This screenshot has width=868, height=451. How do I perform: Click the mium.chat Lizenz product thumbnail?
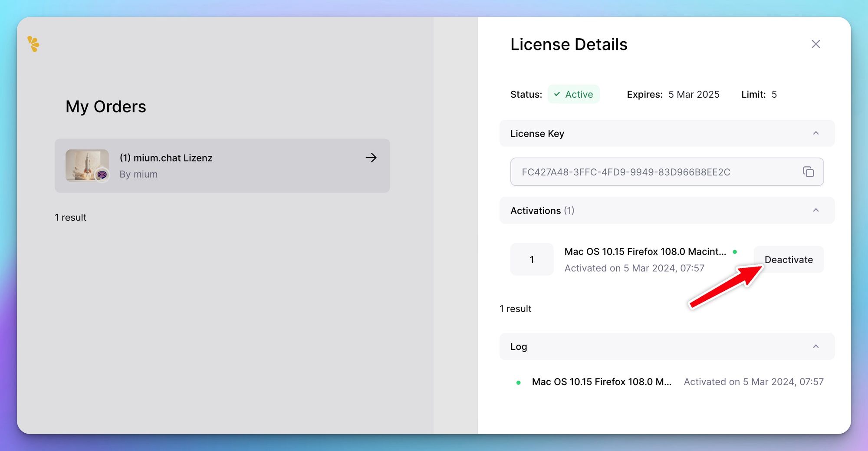click(87, 165)
